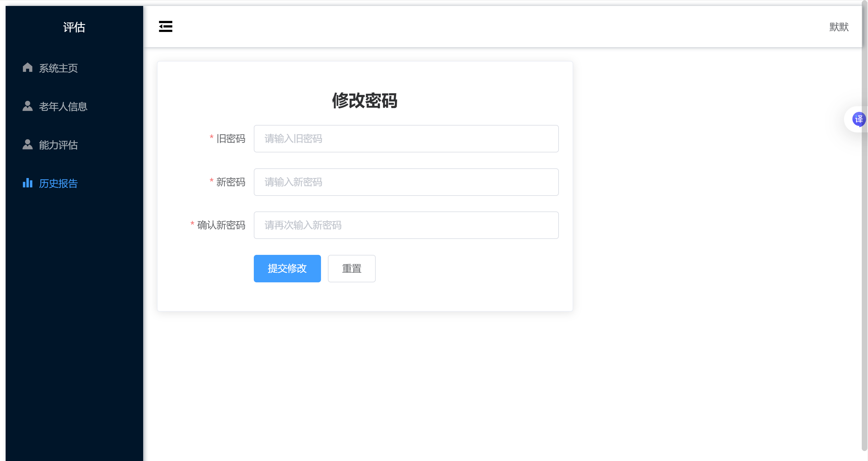Click the sidebar collapse hamburger icon

tap(165, 26)
